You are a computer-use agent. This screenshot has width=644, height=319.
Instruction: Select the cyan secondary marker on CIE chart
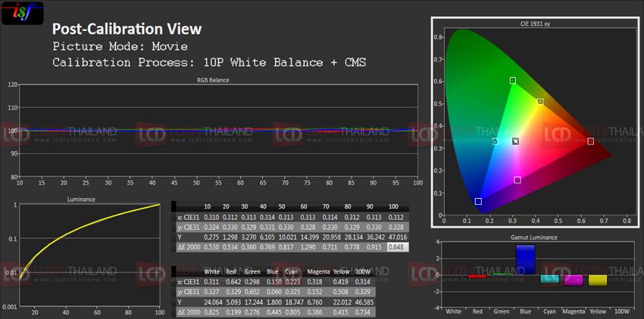tap(495, 142)
